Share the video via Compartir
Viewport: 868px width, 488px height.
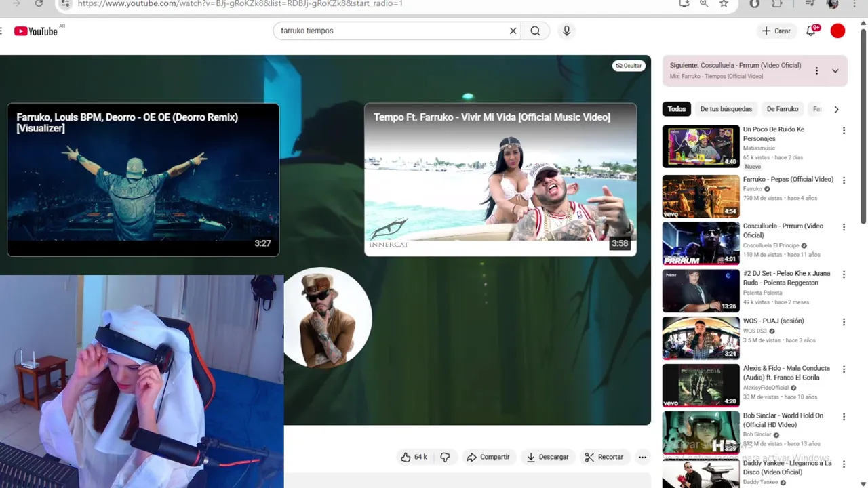(x=488, y=457)
